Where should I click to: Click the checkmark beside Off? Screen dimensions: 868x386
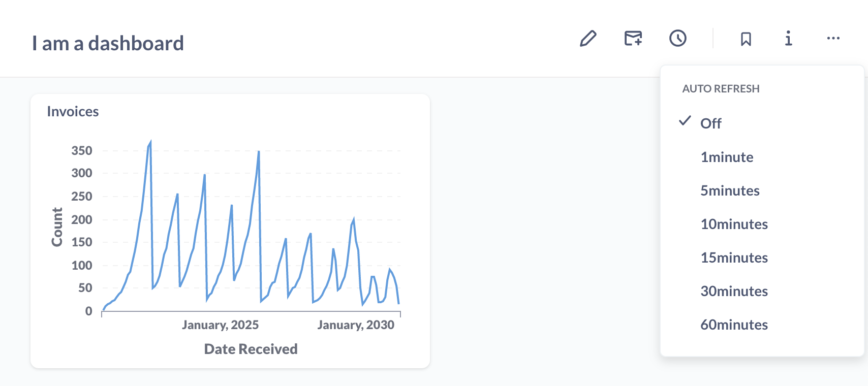tap(685, 121)
